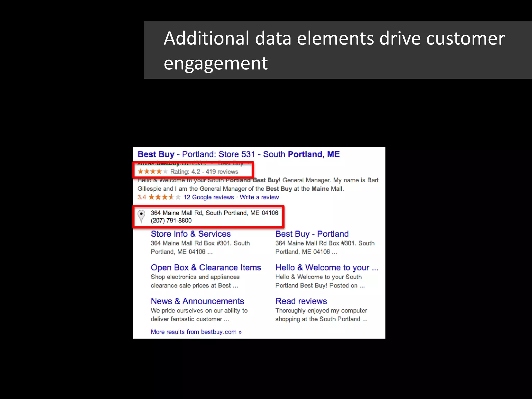This screenshot has height=399, width=532.
Task: Open the Store Info & Services sitelink
Action: tap(191, 234)
